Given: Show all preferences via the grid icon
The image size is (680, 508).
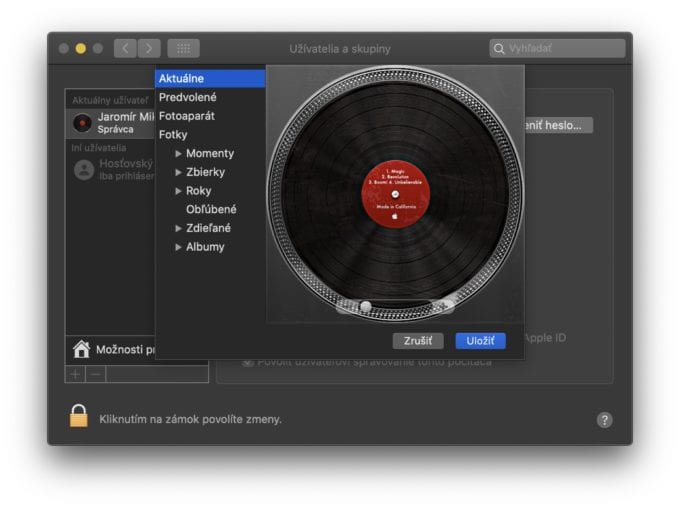Looking at the screenshot, I should [183, 48].
